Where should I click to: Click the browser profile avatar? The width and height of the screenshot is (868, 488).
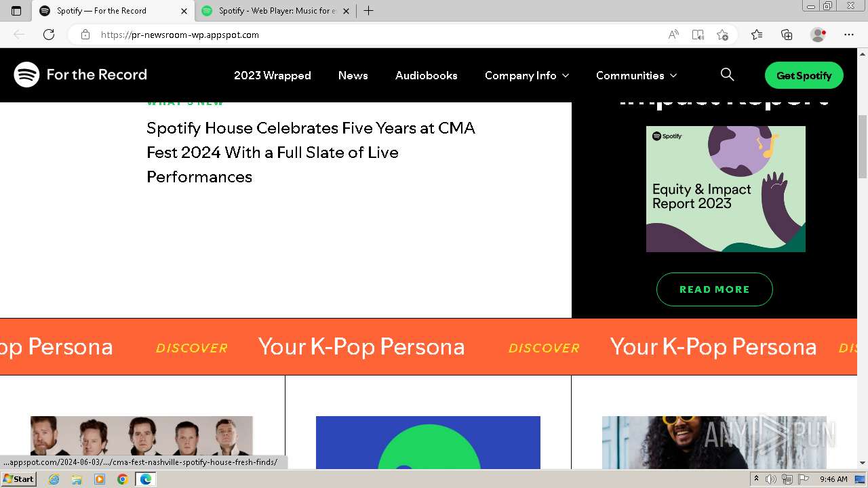point(818,35)
